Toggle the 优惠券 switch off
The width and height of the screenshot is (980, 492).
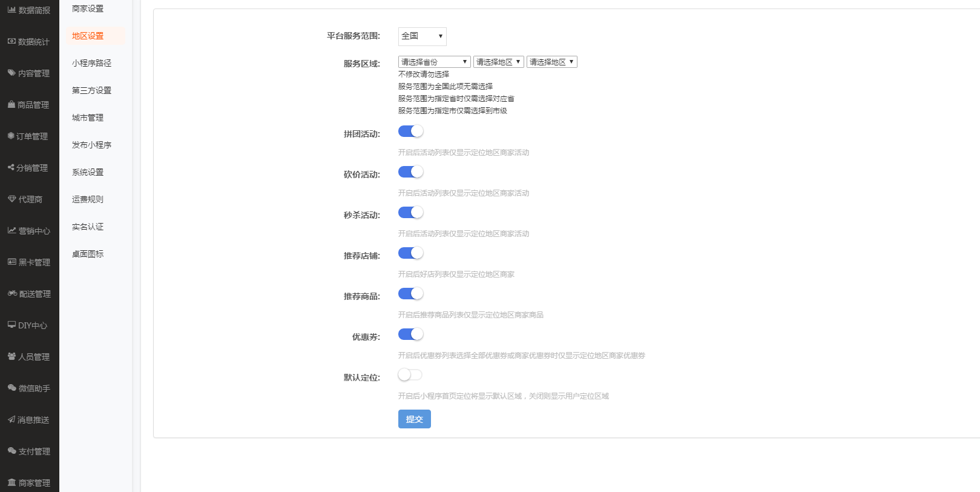point(410,334)
